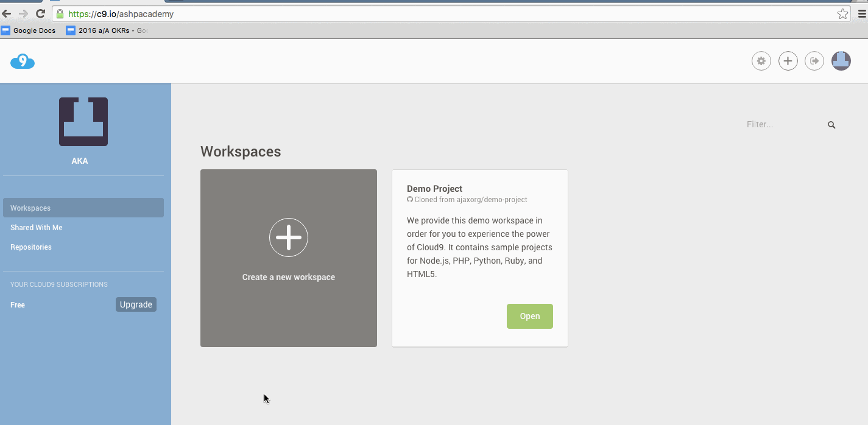Open the Demo Project workspace

coord(529,316)
